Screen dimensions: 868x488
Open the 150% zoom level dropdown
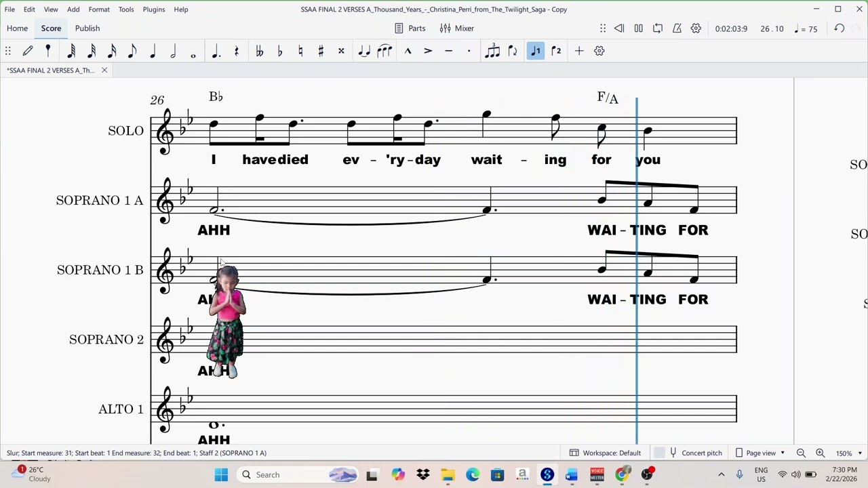(x=849, y=453)
